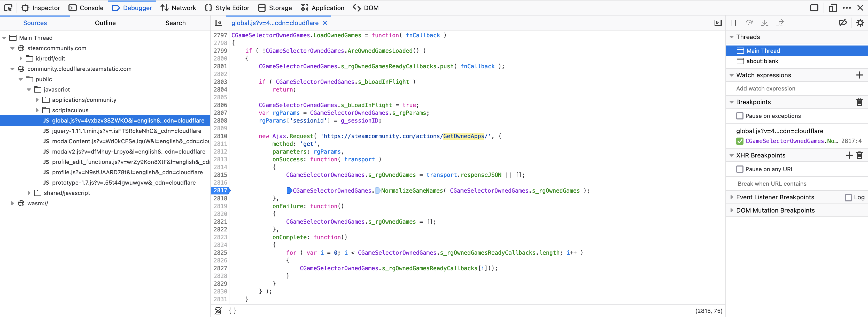Add XHR breakpoint plus icon
The image size is (868, 317).
click(849, 155)
